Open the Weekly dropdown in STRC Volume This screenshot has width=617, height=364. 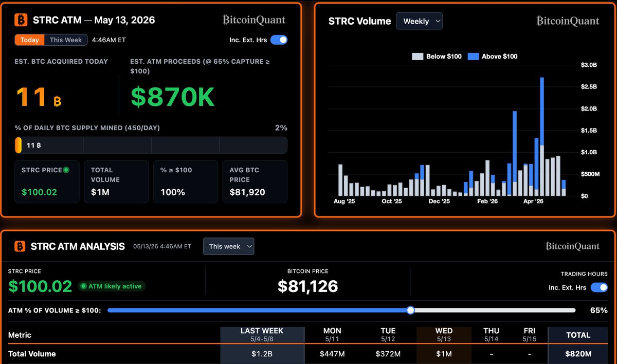point(419,21)
